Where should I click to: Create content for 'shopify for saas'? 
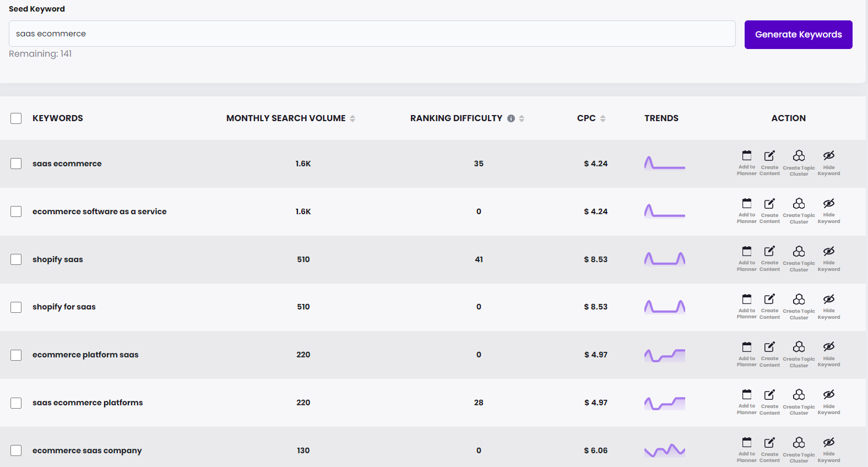tap(769, 307)
